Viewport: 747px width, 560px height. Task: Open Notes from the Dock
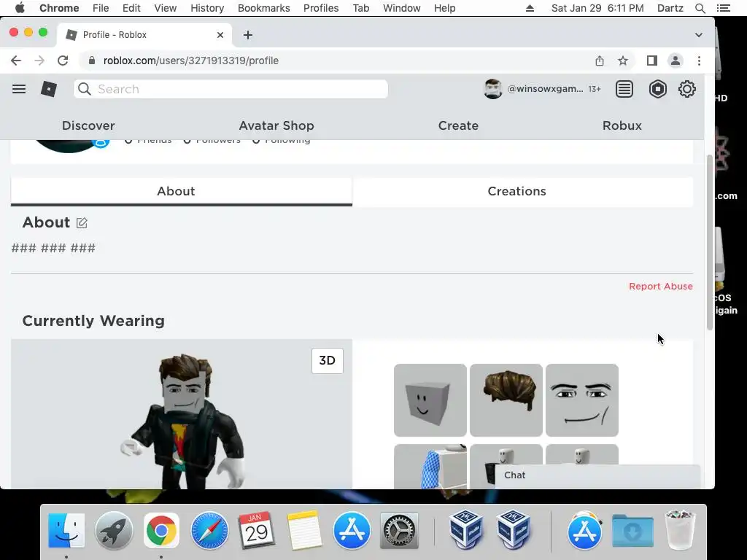pos(304,530)
